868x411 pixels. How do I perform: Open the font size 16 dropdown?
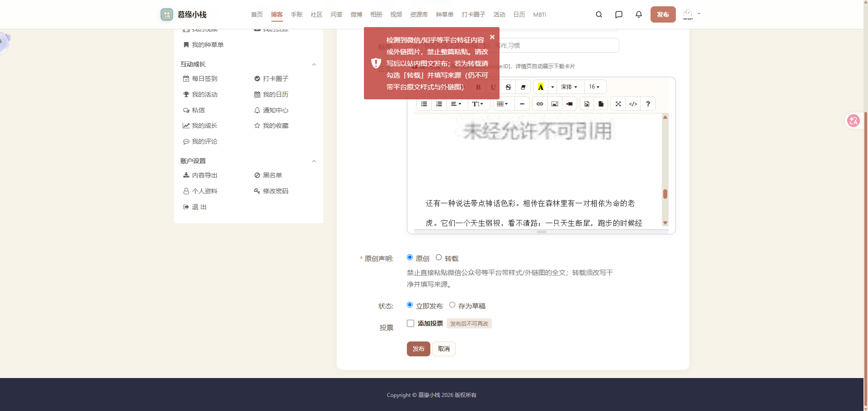(x=594, y=87)
